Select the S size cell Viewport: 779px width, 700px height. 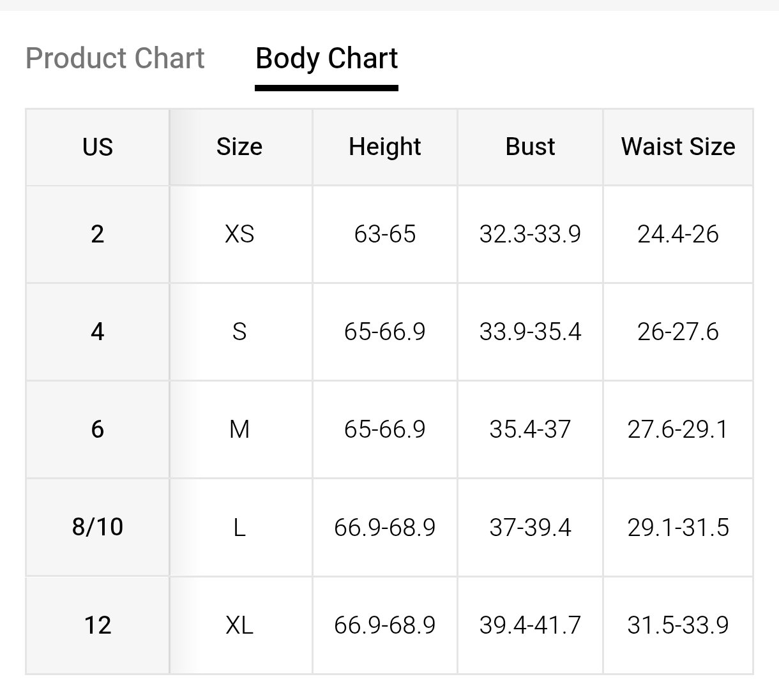240,332
